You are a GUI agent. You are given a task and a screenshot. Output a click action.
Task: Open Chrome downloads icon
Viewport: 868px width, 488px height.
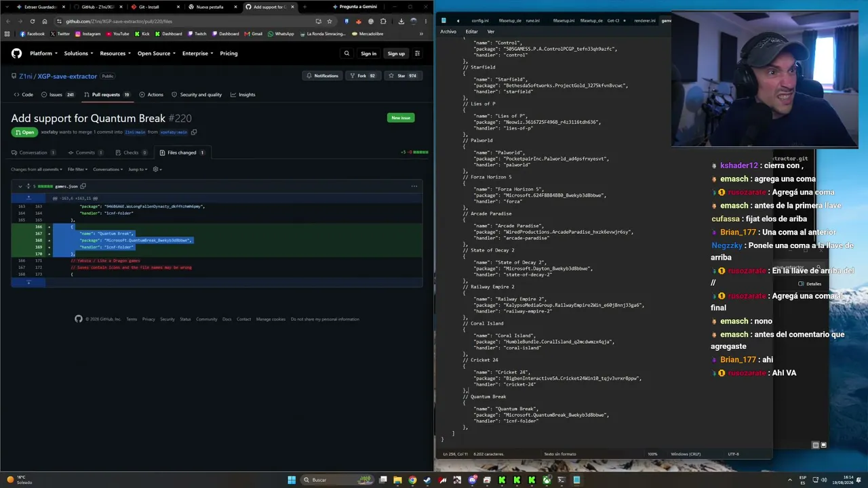coord(401,21)
